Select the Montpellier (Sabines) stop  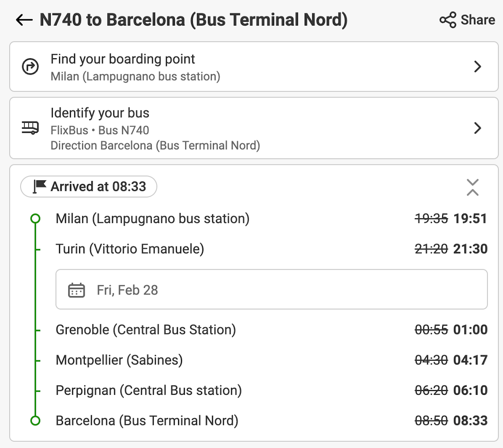tap(119, 360)
